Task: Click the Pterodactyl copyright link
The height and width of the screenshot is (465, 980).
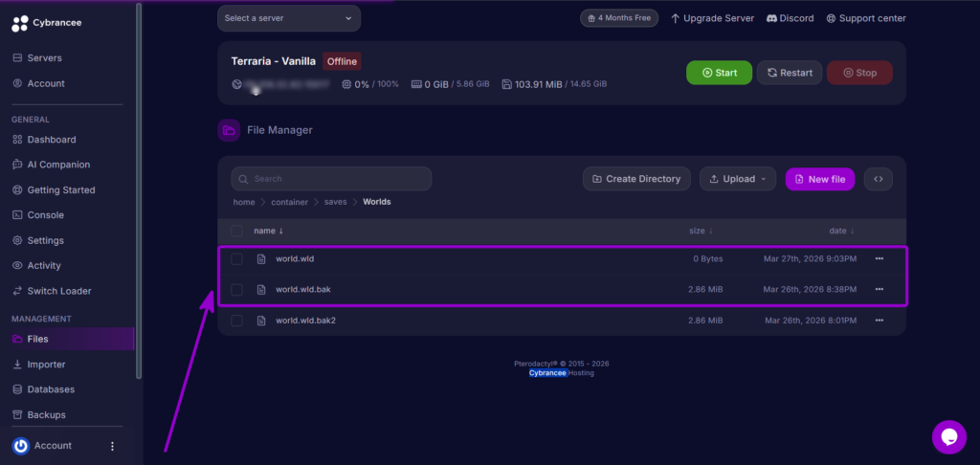Action: click(x=561, y=364)
